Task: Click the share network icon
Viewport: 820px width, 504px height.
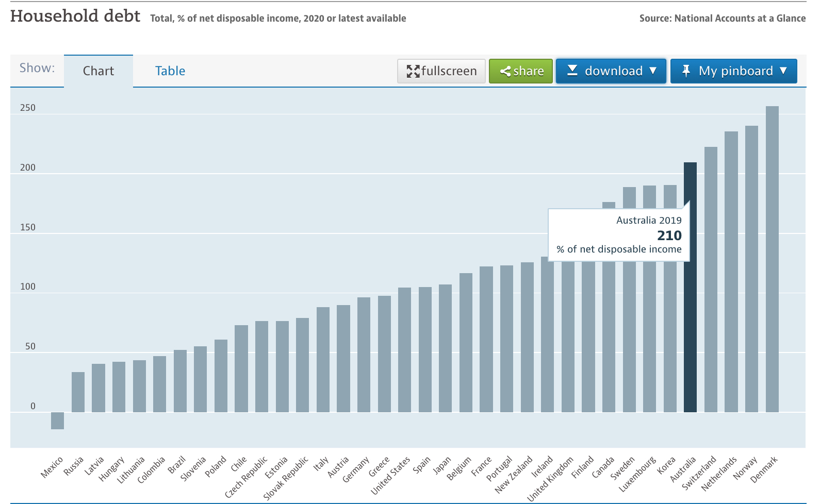Action: pos(505,72)
